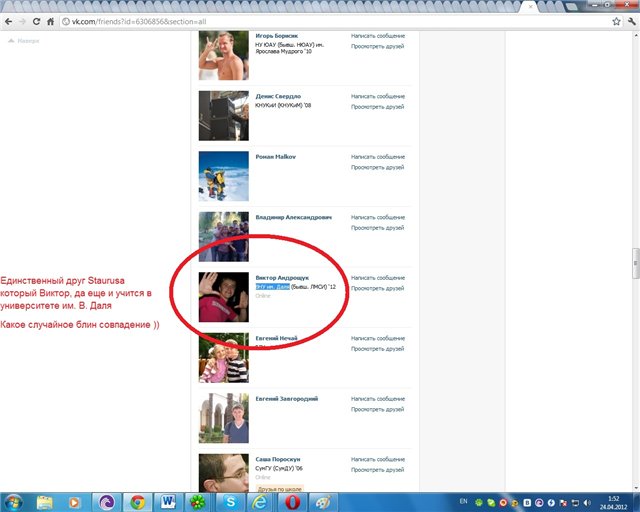Viewport: 640px width, 512px height.
Task: Open the Роман Malkov name link
Action: pos(276,157)
